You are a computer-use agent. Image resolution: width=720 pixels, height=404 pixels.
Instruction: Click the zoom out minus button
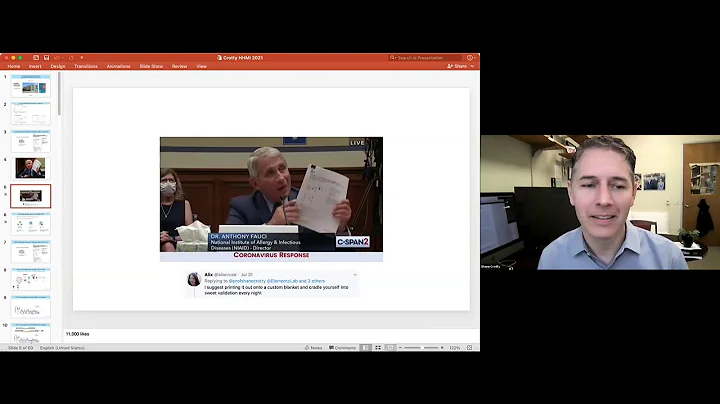[x=400, y=348]
